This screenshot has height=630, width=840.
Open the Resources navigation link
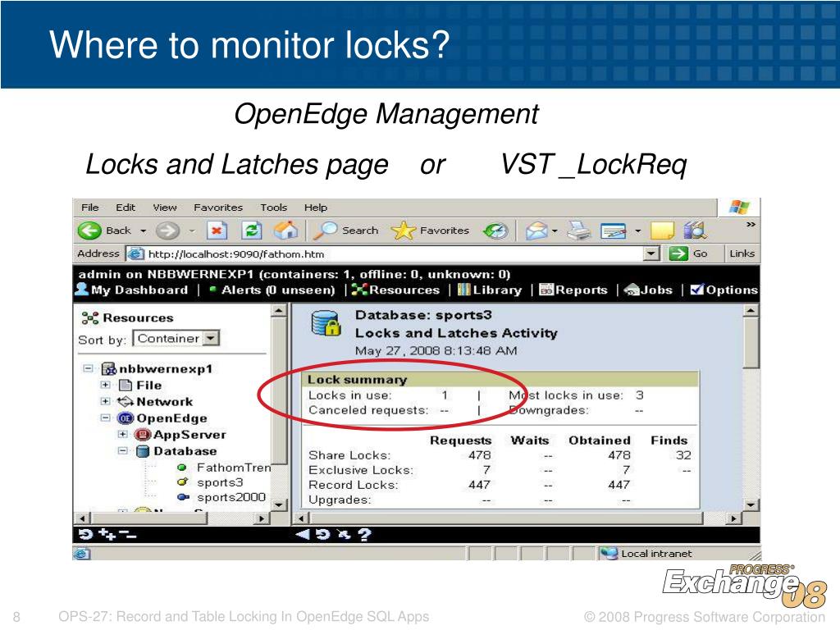tap(396, 290)
